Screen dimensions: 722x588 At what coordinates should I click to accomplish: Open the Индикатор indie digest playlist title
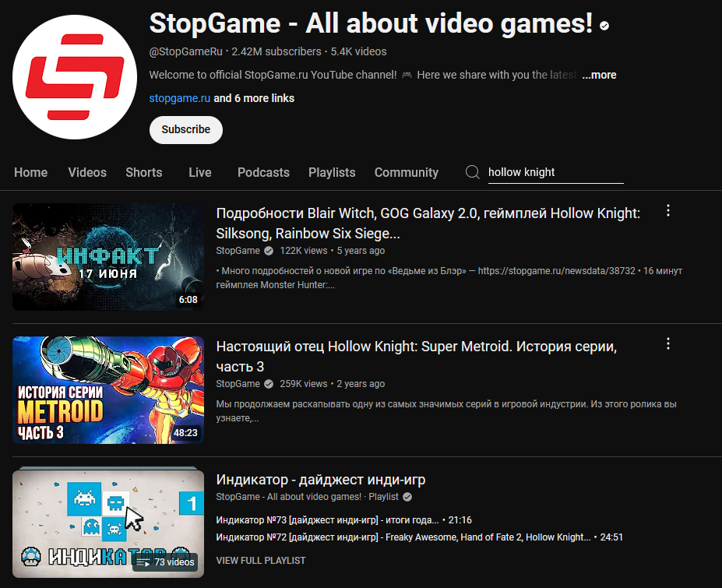click(320, 480)
